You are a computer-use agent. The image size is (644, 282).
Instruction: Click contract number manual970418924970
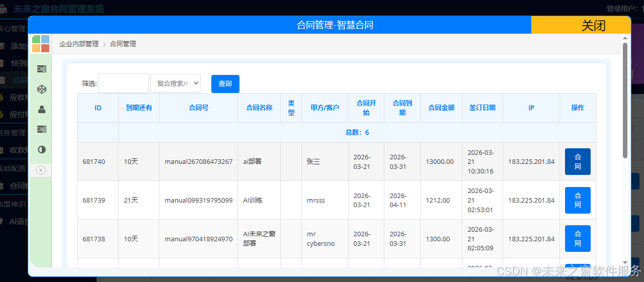(199, 239)
